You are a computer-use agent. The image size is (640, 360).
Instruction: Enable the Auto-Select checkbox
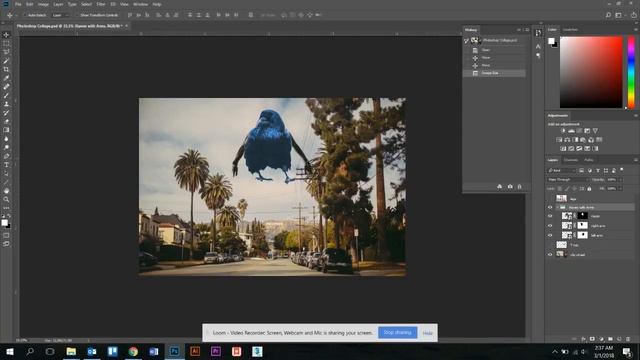point(25,15)
